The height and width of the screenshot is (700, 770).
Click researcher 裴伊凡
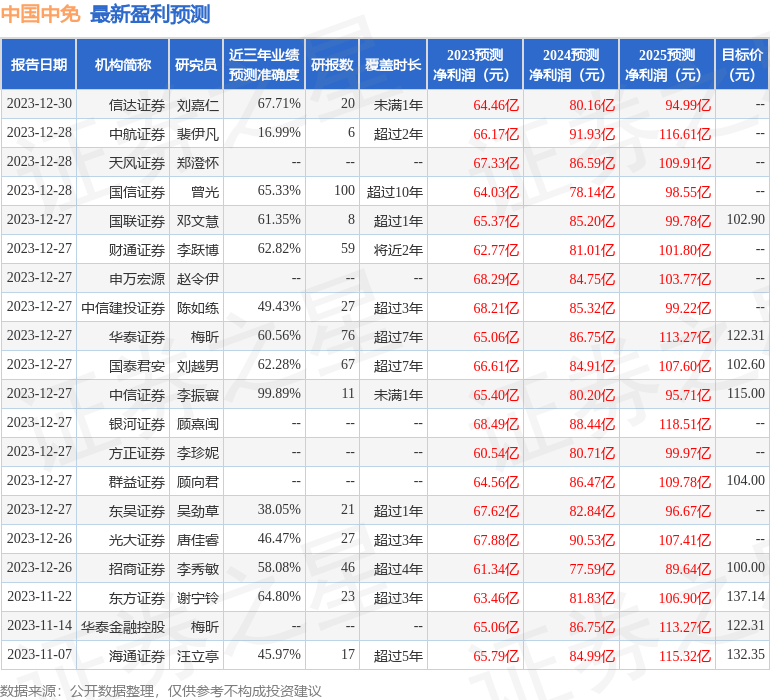point(198,134)
